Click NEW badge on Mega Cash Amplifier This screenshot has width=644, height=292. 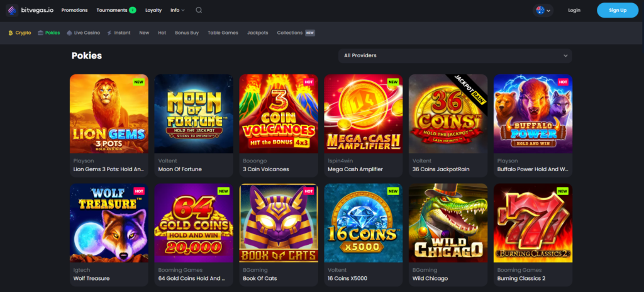pos(394,82)
